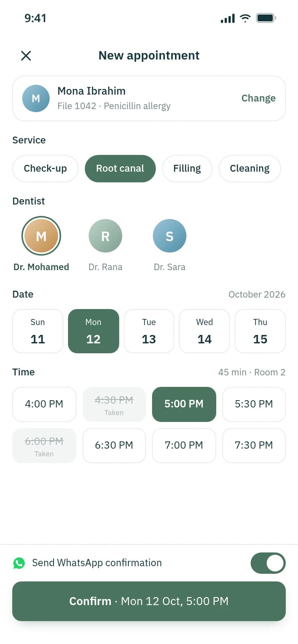Select the 4:00 PM time slot
Viewport: 298px width, 644px height.
(x=44, y=404)
